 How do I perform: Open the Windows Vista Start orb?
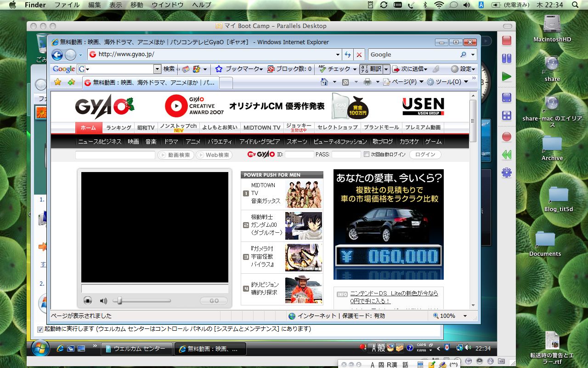click(x=40, y=348)
